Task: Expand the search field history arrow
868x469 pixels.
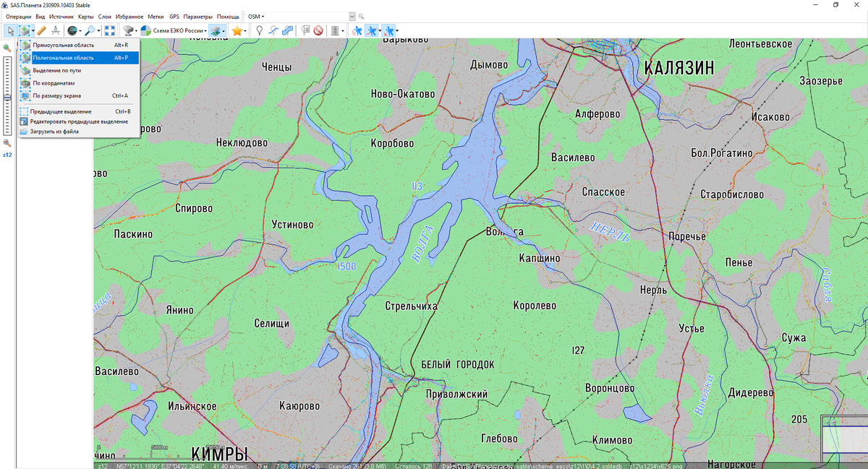Action: [x=352, y=16]
